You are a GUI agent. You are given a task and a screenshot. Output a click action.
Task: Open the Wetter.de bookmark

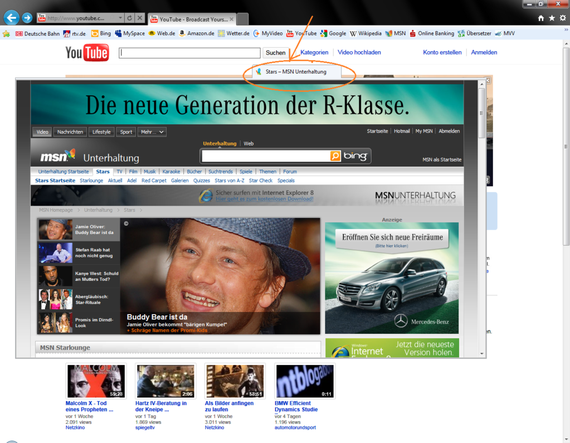(x=233, y=33)
